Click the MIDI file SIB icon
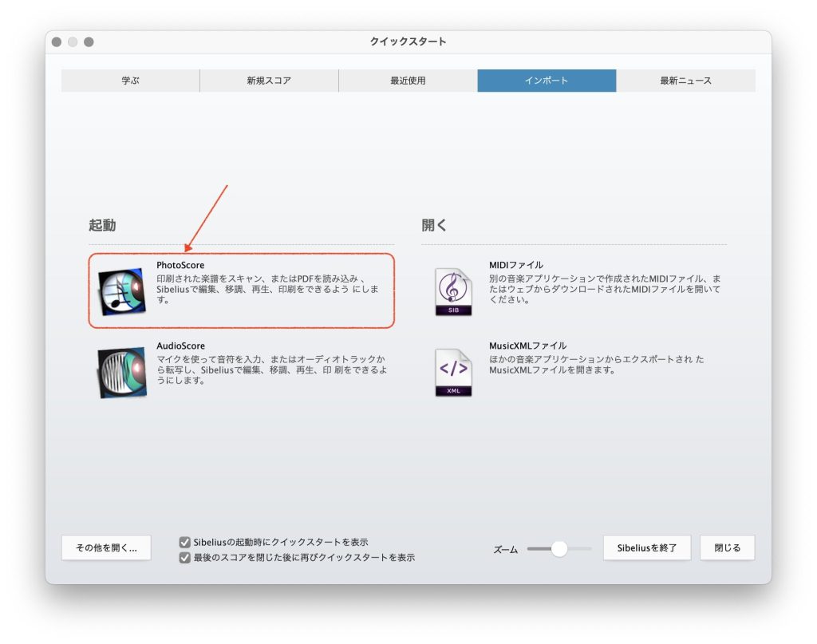 click(x=453, y=291)
